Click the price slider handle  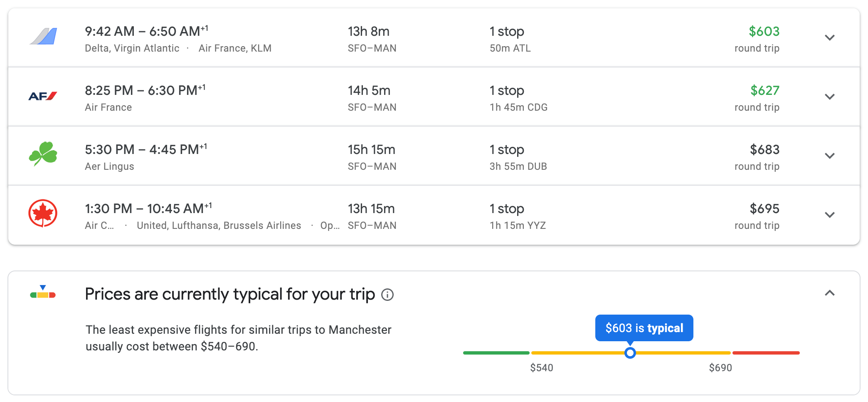pos(630,353)
